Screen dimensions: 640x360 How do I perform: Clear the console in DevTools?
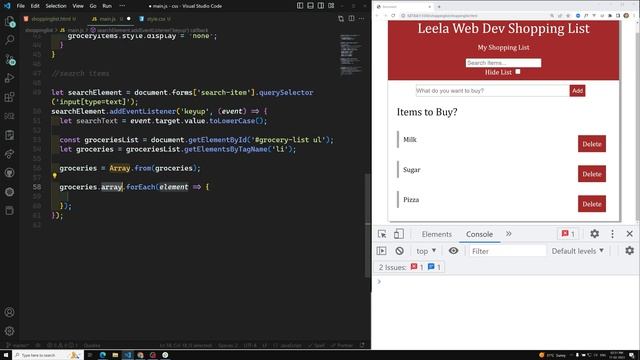pos(400,251)
